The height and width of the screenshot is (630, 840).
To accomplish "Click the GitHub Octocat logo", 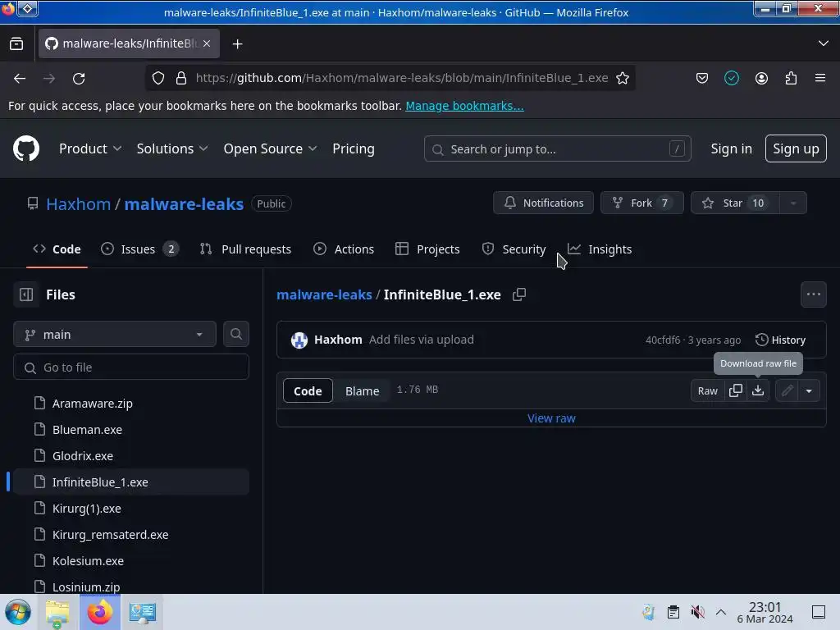I will click(x=26, y=148).
